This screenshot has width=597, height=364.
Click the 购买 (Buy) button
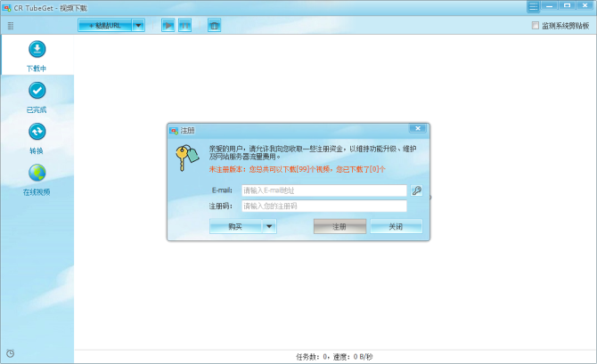point(235,227)
